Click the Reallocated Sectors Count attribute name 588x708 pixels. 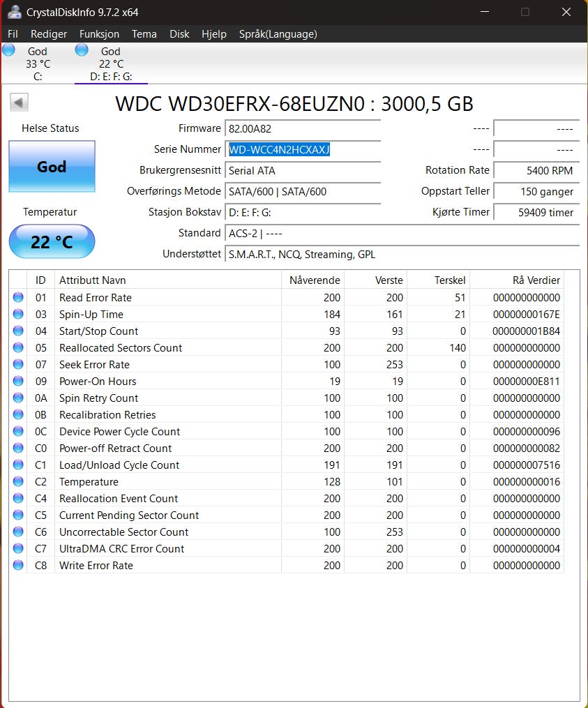click(121, 347)
